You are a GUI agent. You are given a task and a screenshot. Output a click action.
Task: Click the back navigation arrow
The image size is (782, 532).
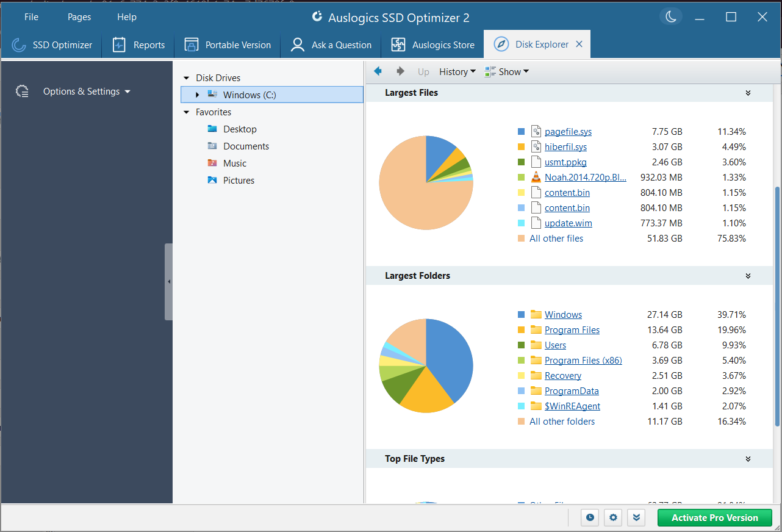[x=378, y=71]
